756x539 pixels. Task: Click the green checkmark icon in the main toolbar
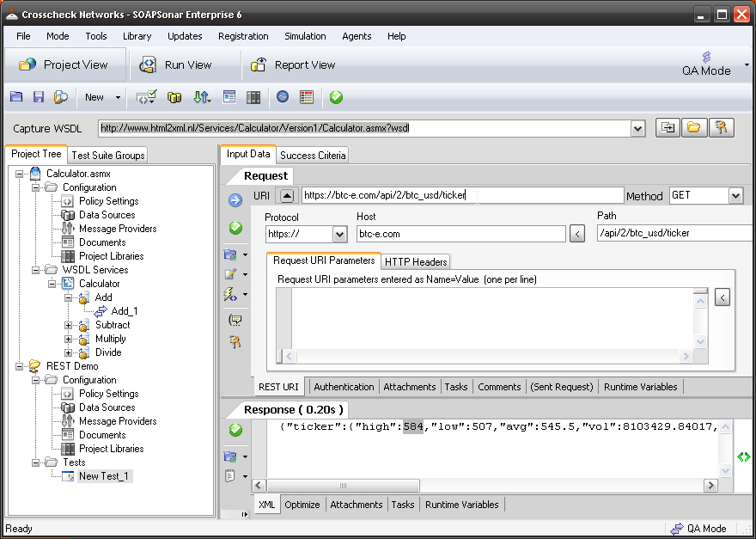336,97
